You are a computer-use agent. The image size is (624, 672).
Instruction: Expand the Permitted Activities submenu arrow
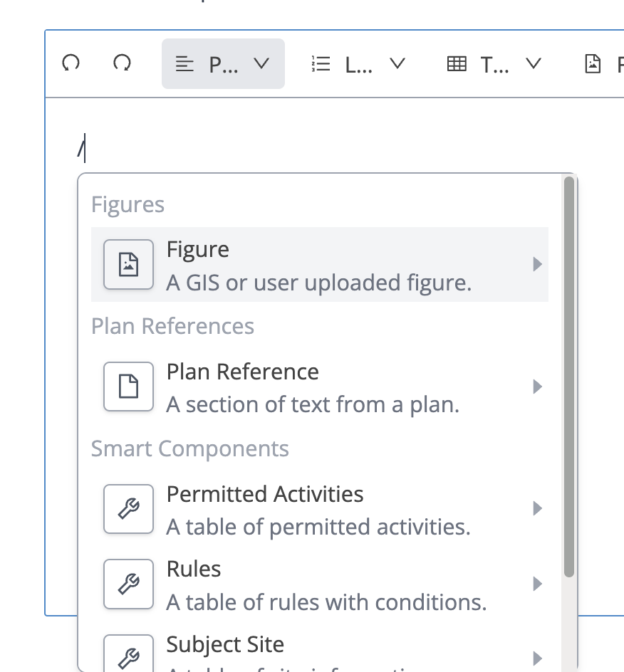click(538, 509)
